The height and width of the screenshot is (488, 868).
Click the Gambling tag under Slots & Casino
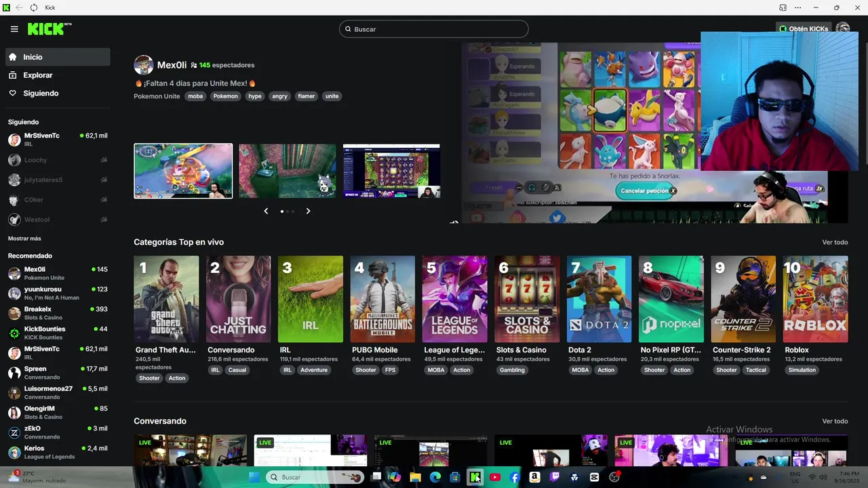[512, 370]
